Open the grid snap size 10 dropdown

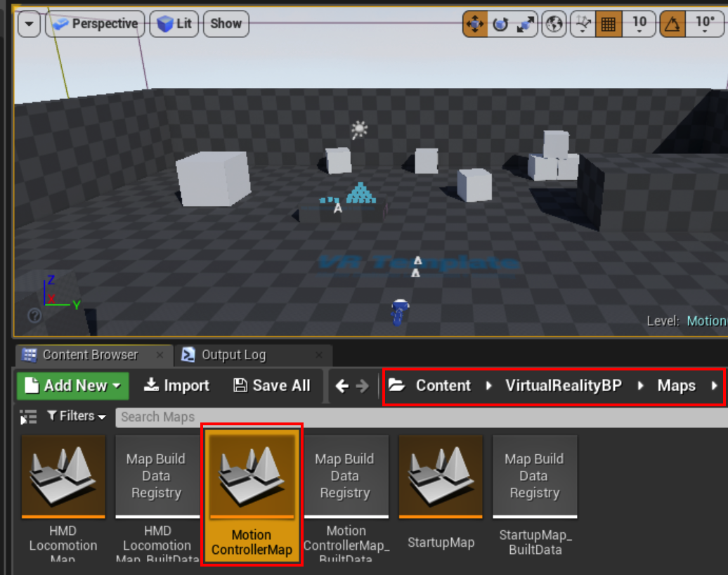point(639,23)
